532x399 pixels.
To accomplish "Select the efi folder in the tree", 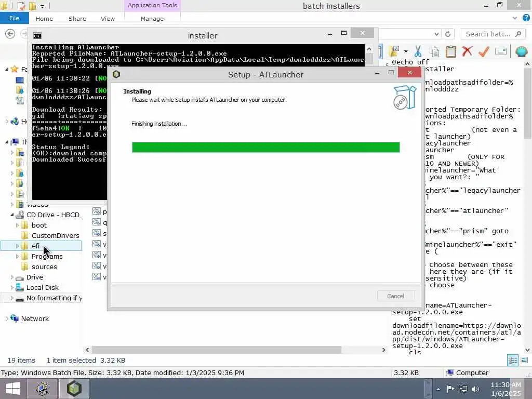I will 36,246.
